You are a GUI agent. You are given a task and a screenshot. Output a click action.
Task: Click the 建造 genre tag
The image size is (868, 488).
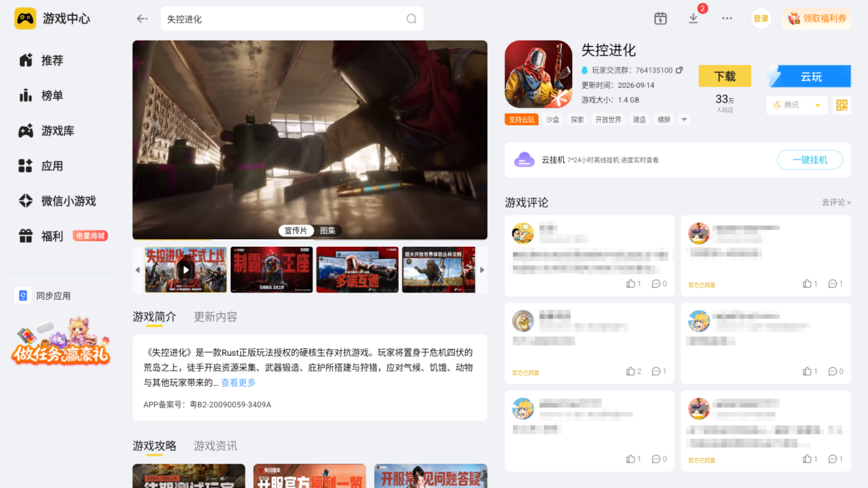click(x=639, y=120)
